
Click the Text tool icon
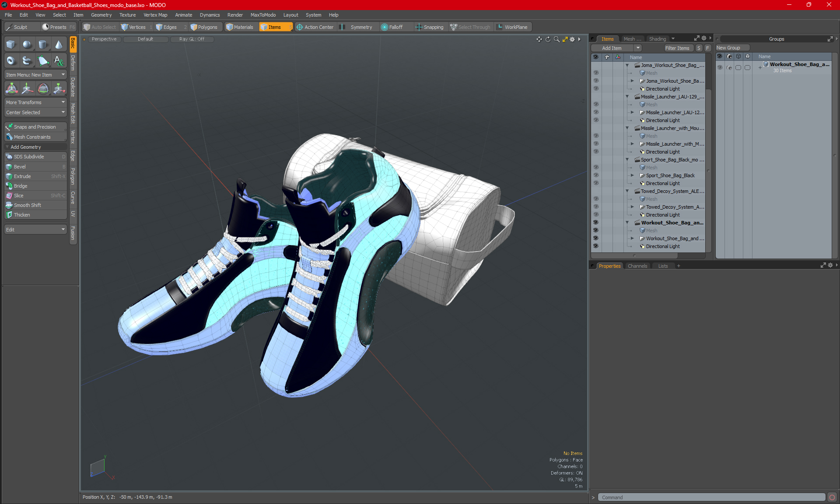[x=59, y=60]
